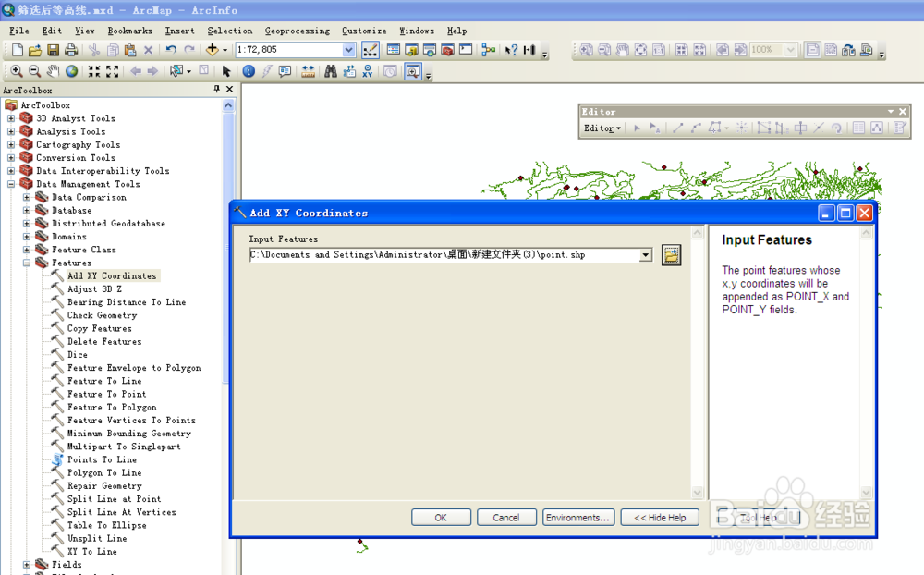
Task: Browse for input features with folder button
Action: (x=671, y=255)
